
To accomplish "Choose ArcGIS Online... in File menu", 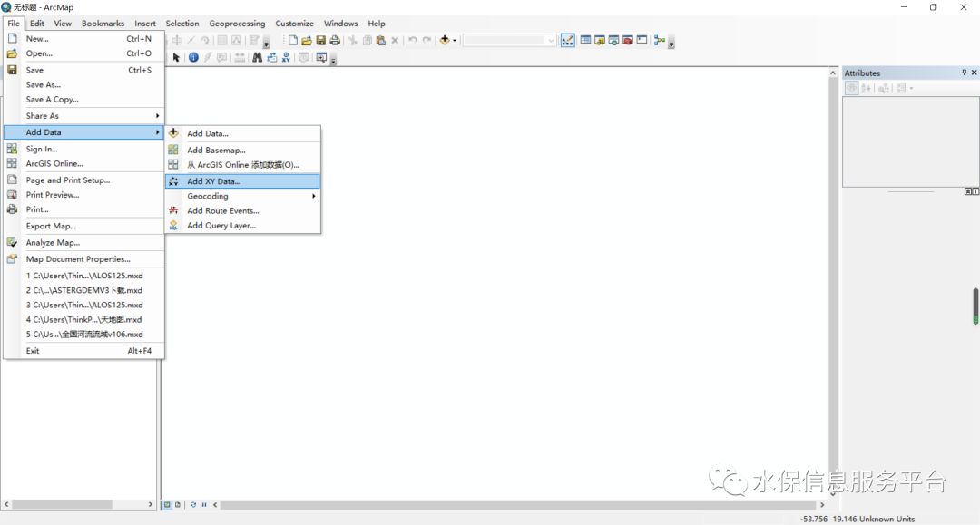I will (84, 163).
